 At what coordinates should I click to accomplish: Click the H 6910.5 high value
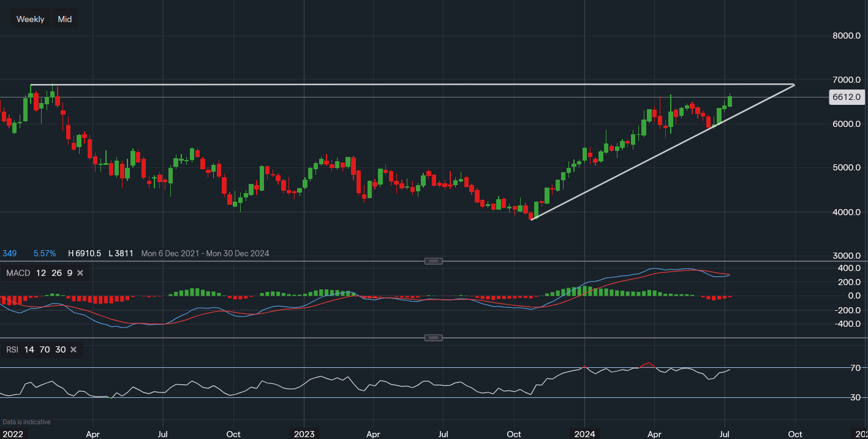tap(84, 253)
